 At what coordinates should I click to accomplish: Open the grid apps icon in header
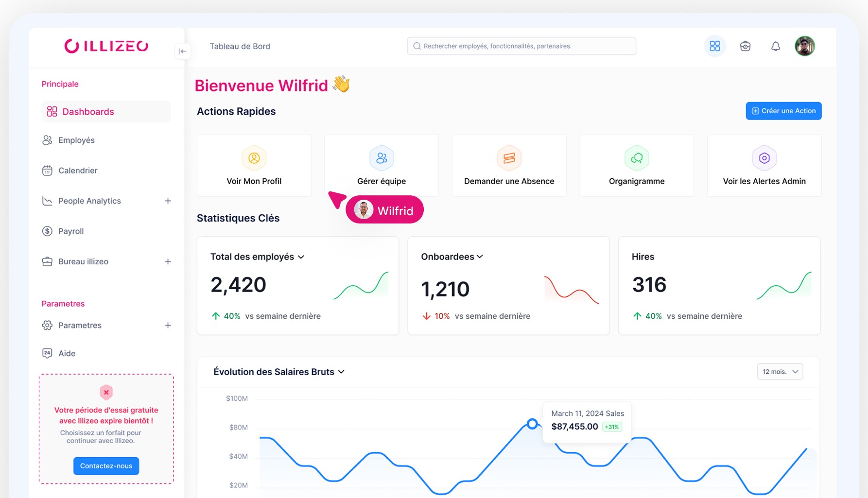click(714, 46)
